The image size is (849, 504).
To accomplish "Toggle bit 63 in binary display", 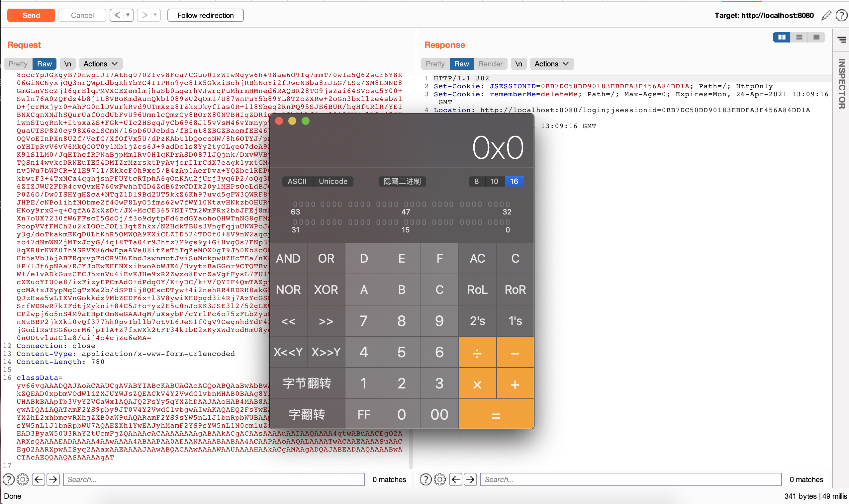I will click(295, 204).
